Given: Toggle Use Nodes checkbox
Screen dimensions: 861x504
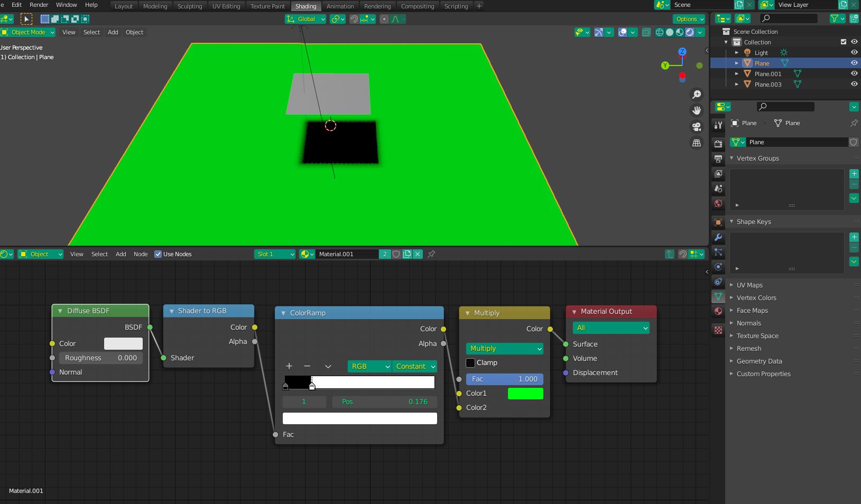Looking at the screenshot, I should (x=158, y=254).
